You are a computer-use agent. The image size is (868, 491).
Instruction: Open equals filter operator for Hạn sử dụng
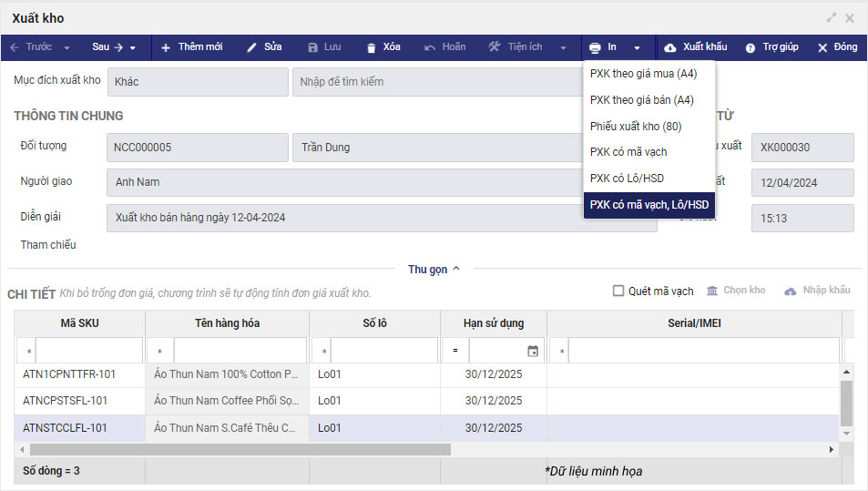(x=455, y=351)
